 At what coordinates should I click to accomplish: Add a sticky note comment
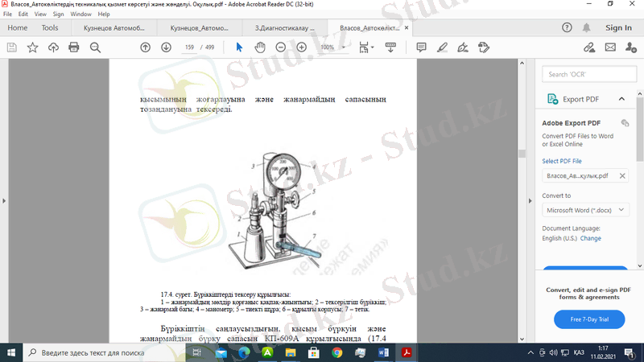click(x=421, y=47)
